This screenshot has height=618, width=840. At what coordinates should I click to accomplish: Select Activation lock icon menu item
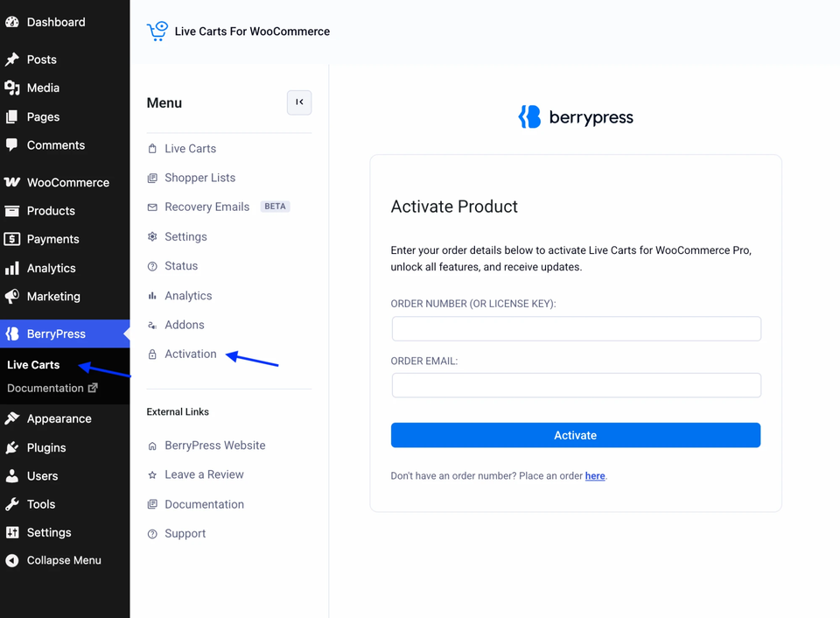(152, 355)
